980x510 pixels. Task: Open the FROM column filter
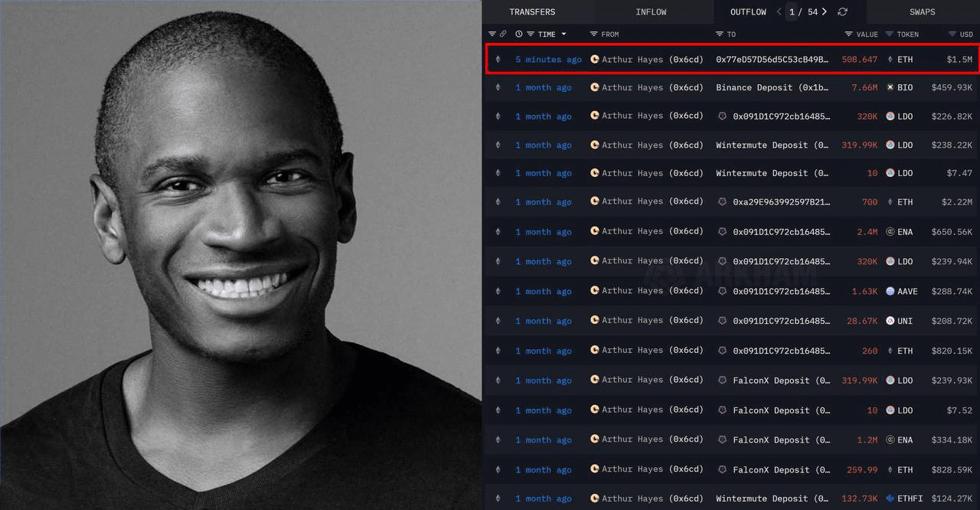tap(594, 34)
